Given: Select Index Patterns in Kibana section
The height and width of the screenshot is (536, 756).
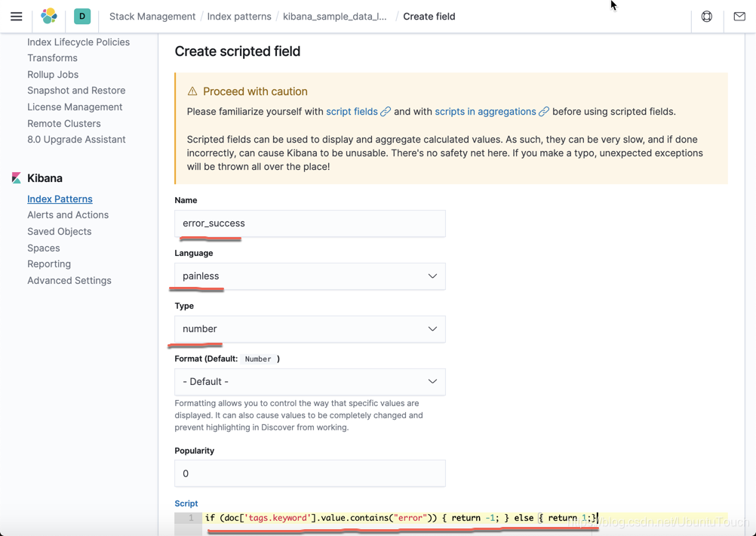Looking at the screenshot, I should (x=60, y=199).
